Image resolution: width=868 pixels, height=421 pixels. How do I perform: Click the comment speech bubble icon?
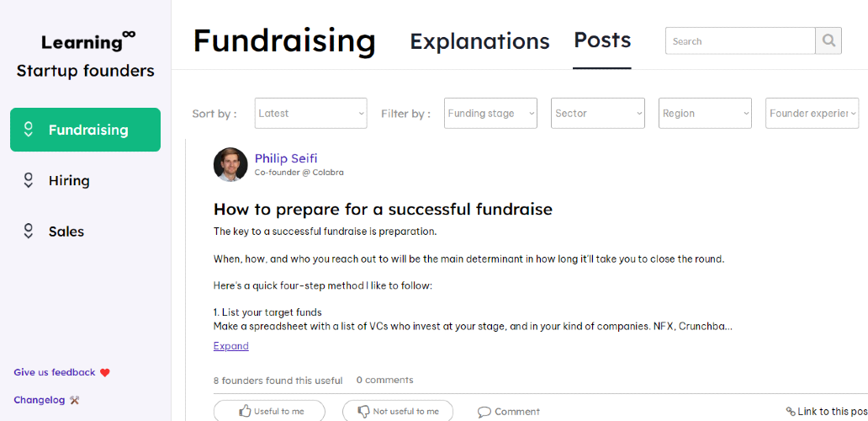point(484,412)
